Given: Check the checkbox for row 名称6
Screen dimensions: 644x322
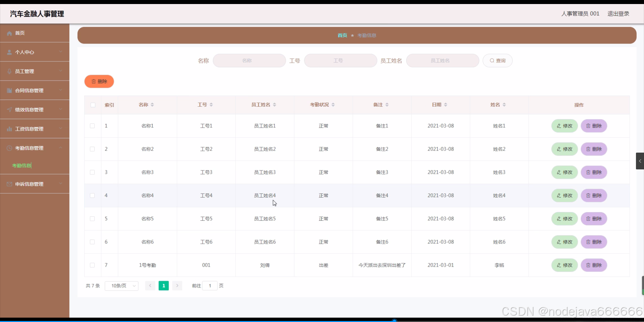Looking at the screenshot, I should point(92,242).
